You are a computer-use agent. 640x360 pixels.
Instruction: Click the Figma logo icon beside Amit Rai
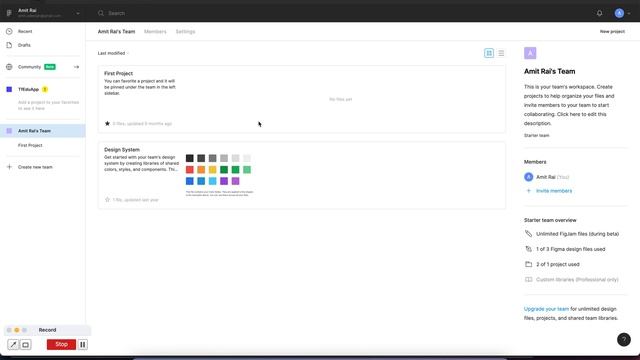tap(9, 13)
